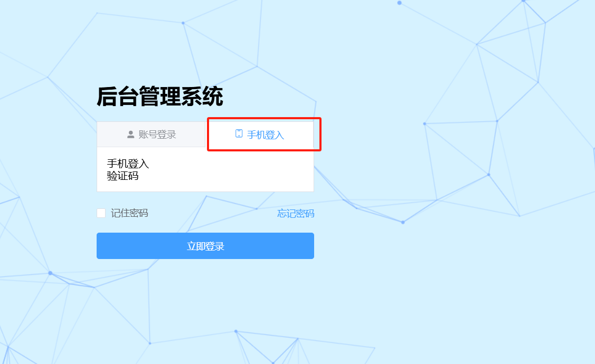The width and height of the screenshot is (595, 364).
Task: Open the 忘记密码 link
Action: pos(296,214)
